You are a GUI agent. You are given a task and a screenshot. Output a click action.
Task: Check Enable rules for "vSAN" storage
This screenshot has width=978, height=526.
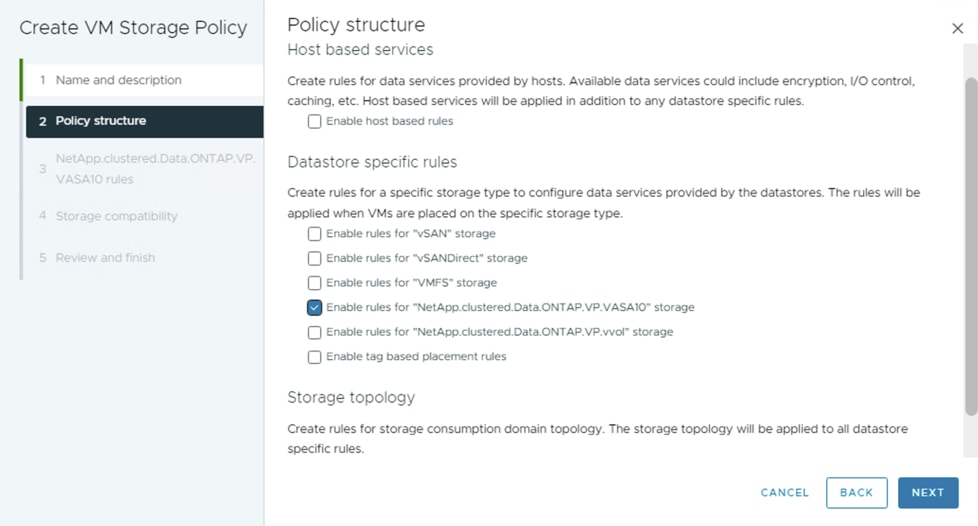(315, 234)
